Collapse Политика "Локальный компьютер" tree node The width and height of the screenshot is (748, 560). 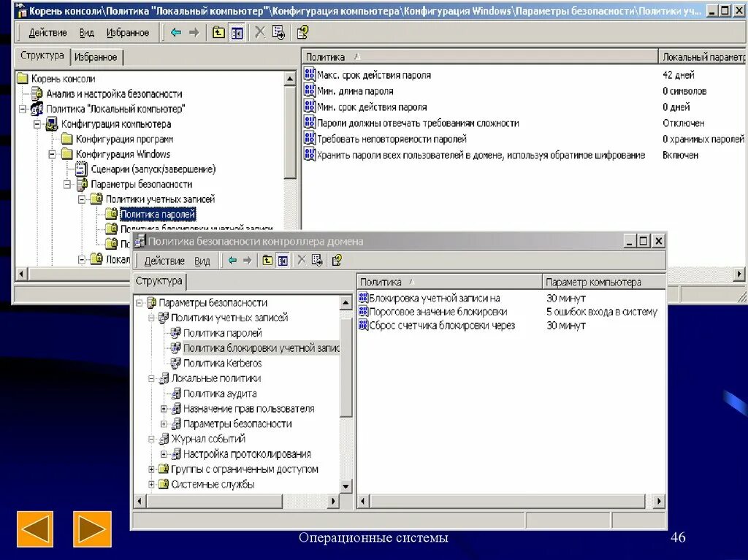pos(23,110)
